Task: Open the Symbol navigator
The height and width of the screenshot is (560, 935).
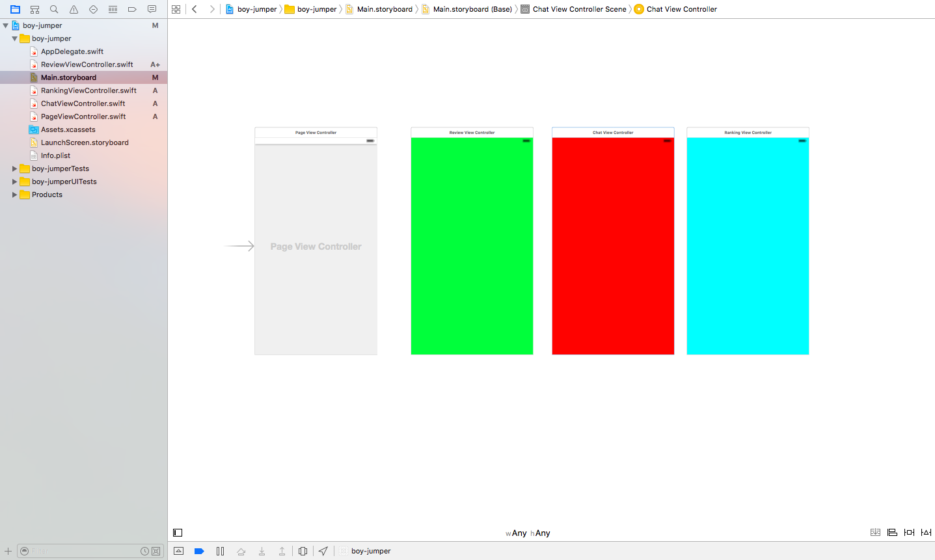Action: [x=34, y=9]
